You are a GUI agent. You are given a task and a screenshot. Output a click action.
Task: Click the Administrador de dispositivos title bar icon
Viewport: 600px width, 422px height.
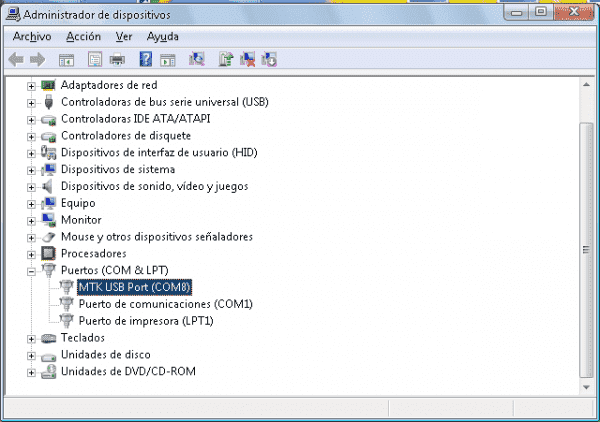pos(13,15)
